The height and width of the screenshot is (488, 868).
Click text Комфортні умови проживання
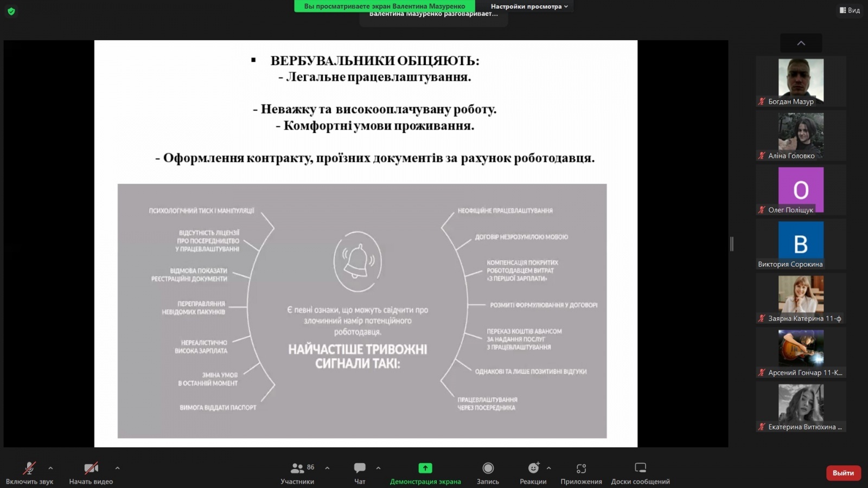[379, 126]
